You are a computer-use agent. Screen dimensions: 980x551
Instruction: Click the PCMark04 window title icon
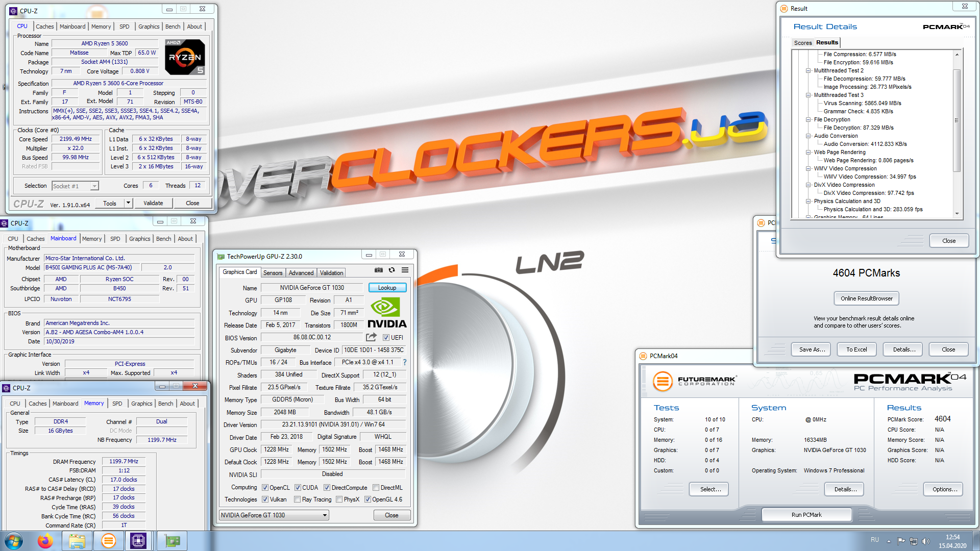tap(643, 356)
